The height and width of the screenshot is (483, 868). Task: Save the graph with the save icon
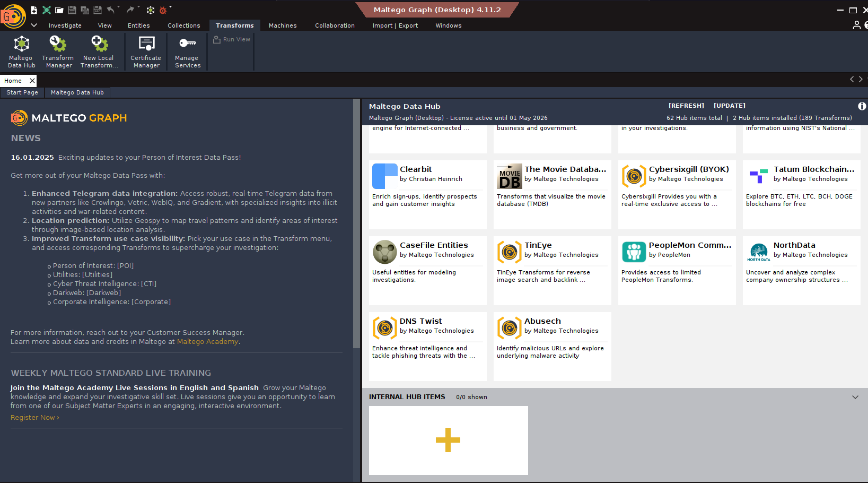tap(72, 9)
